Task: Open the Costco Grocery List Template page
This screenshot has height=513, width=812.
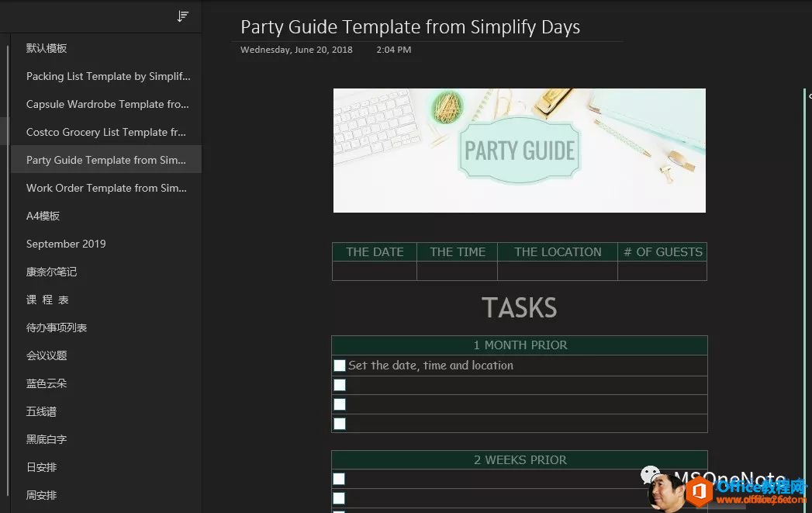Action: pos(106,132)
